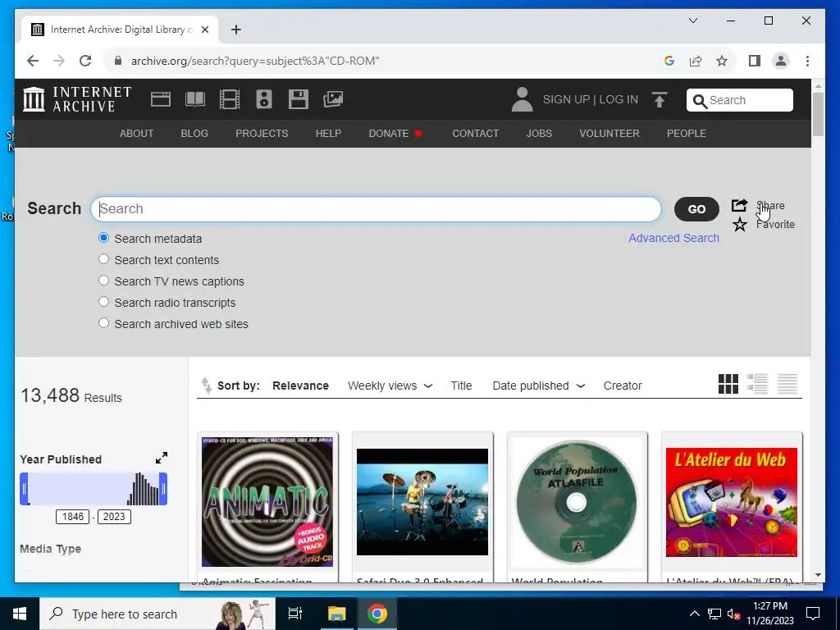Select Search radio transcripts option
The image size is (840, 630).
[104, 302]
